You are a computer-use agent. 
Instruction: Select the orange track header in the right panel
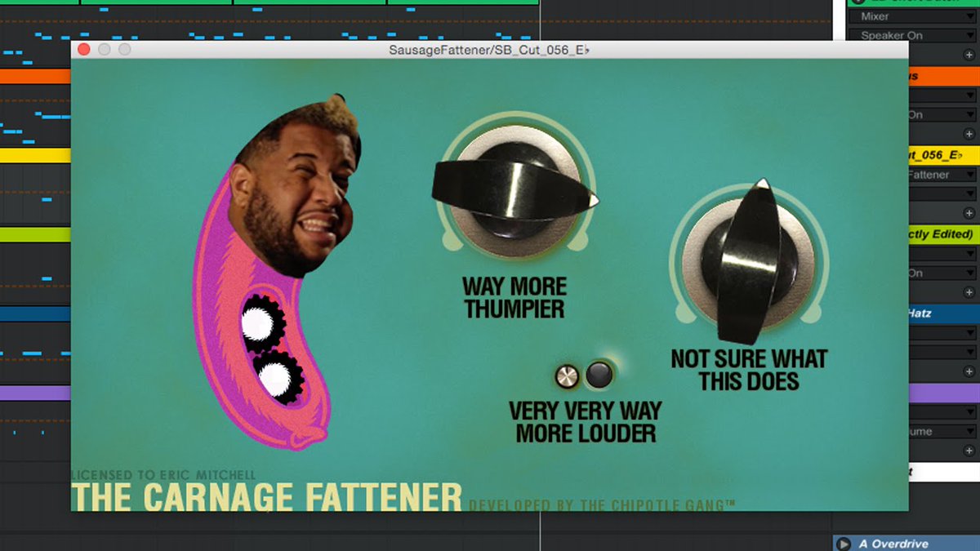click(x=944, y=76)
